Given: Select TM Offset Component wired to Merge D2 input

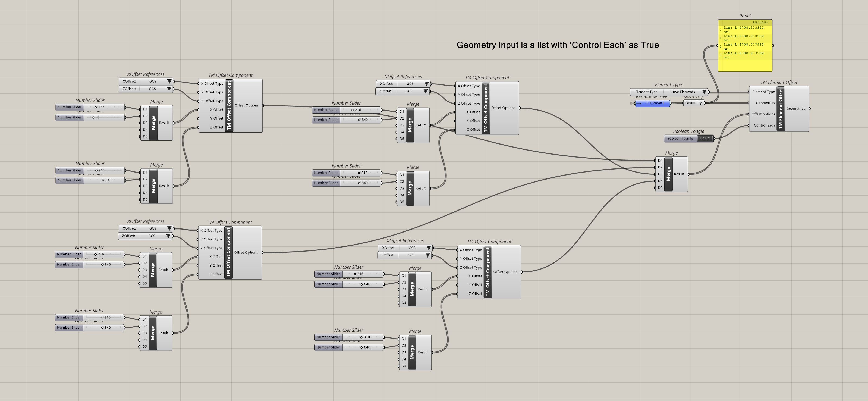Looking at the screenshot, I should tap(228, 253).
